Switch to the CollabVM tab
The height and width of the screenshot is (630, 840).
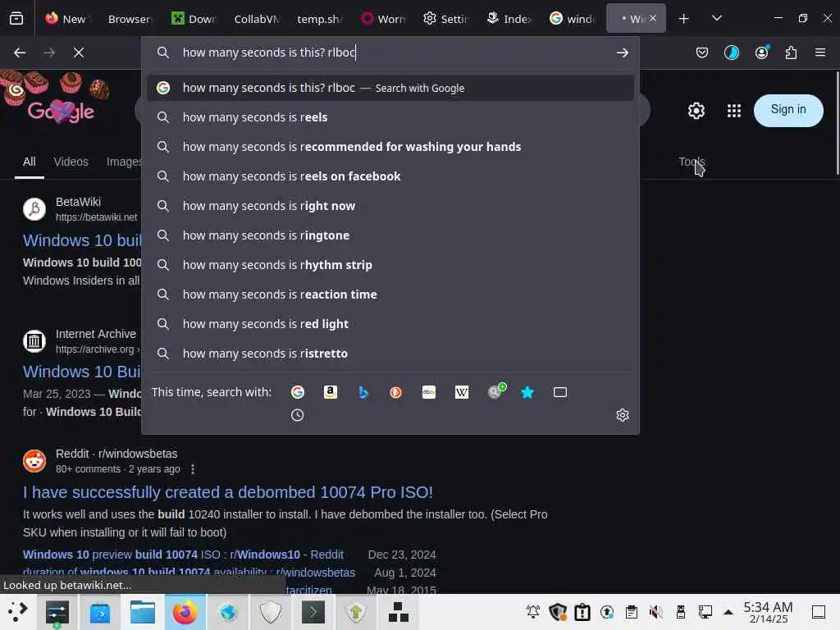(x=257, y=19)
